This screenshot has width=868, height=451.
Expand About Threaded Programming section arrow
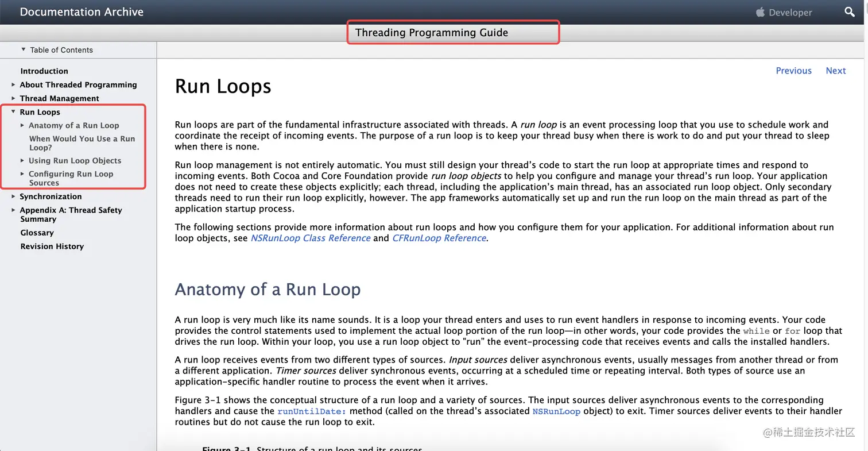(x=13, y=84)
